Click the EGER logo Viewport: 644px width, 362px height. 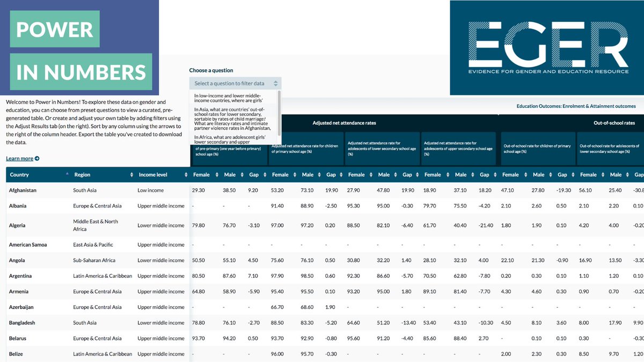point(548,48)
